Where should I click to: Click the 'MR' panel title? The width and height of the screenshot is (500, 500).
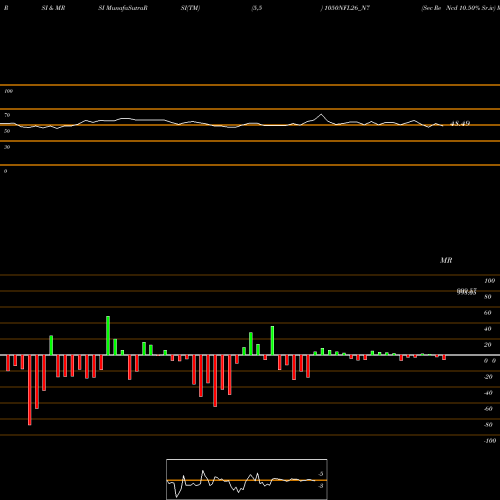(446, 260)
